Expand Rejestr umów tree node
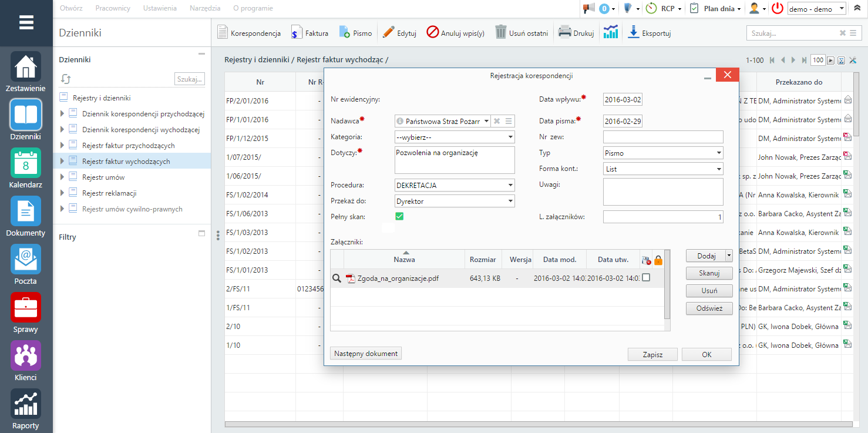 [x=63, y=177]
